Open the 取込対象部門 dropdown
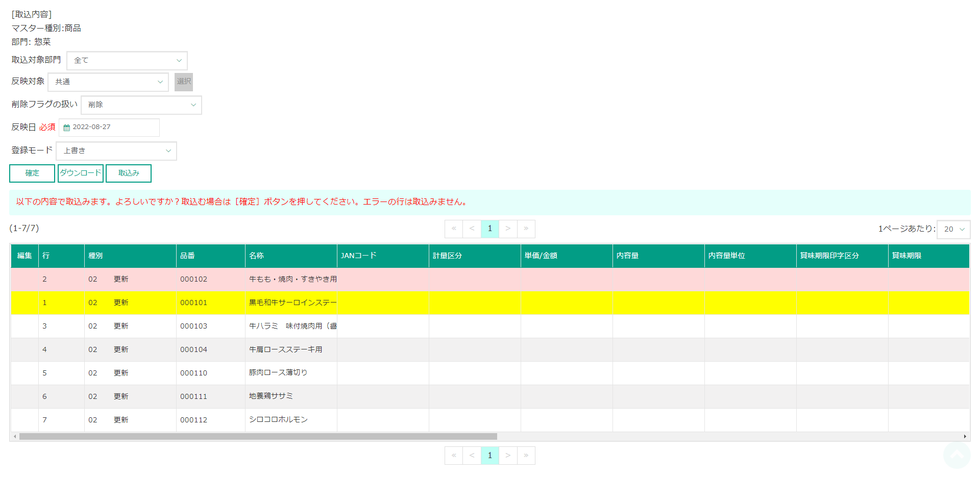 pyautogui.click(x=127, y=61)
